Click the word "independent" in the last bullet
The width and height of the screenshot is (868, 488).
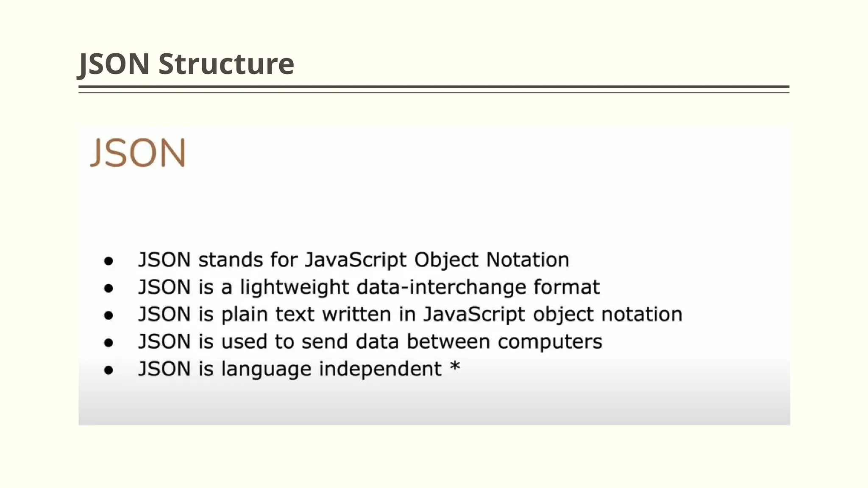click(380, 369)
